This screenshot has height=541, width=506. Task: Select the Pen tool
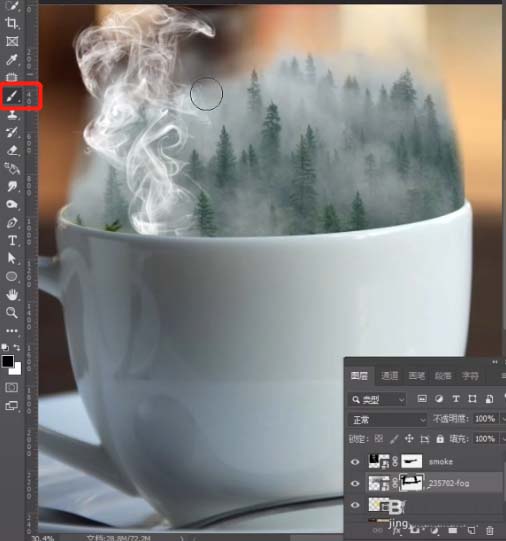point(12,223)
